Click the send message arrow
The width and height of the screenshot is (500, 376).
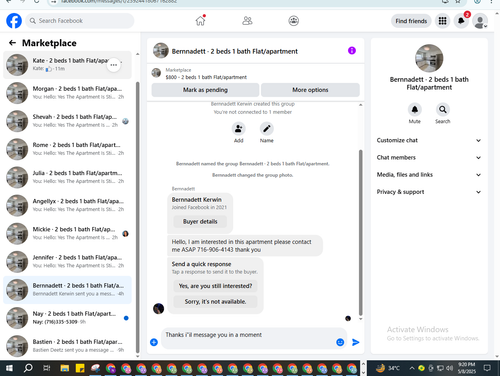(x=356, y=342)
